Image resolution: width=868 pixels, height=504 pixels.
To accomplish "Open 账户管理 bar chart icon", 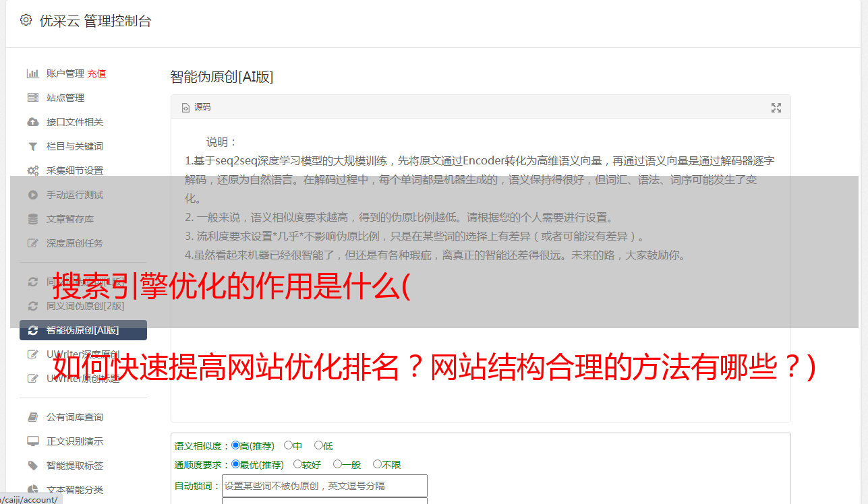I will point(32,73).
